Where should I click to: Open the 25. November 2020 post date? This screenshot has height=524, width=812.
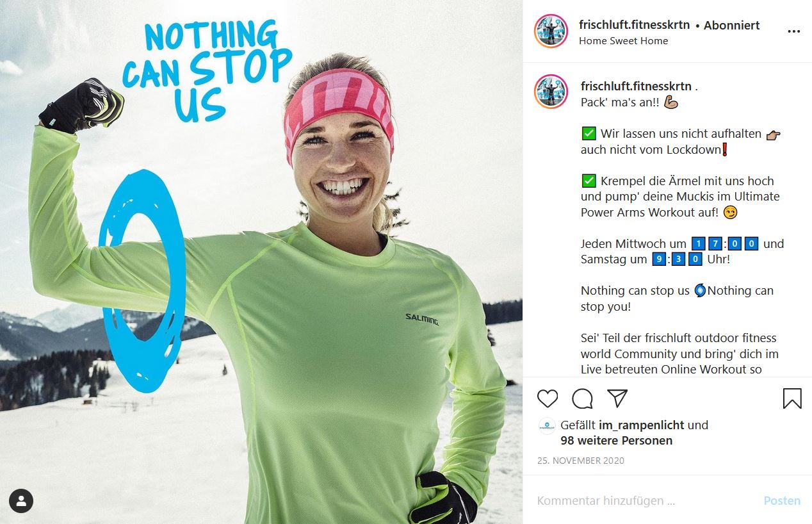[581, 461]
